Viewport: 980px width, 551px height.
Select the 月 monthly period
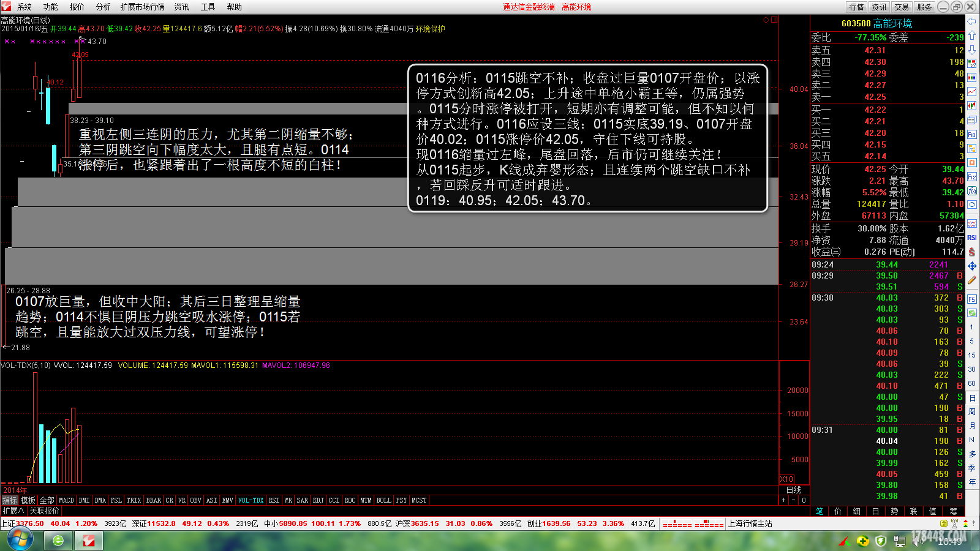click(x=972, y=426)
